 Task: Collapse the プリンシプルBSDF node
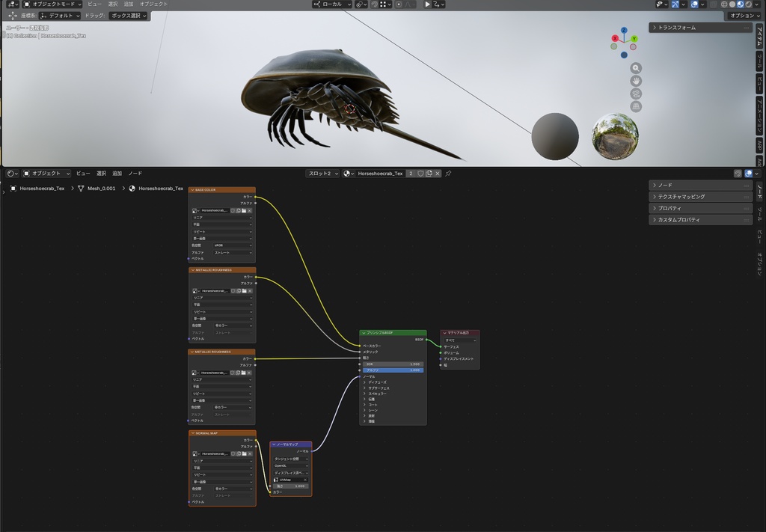(x=364, y=333)
